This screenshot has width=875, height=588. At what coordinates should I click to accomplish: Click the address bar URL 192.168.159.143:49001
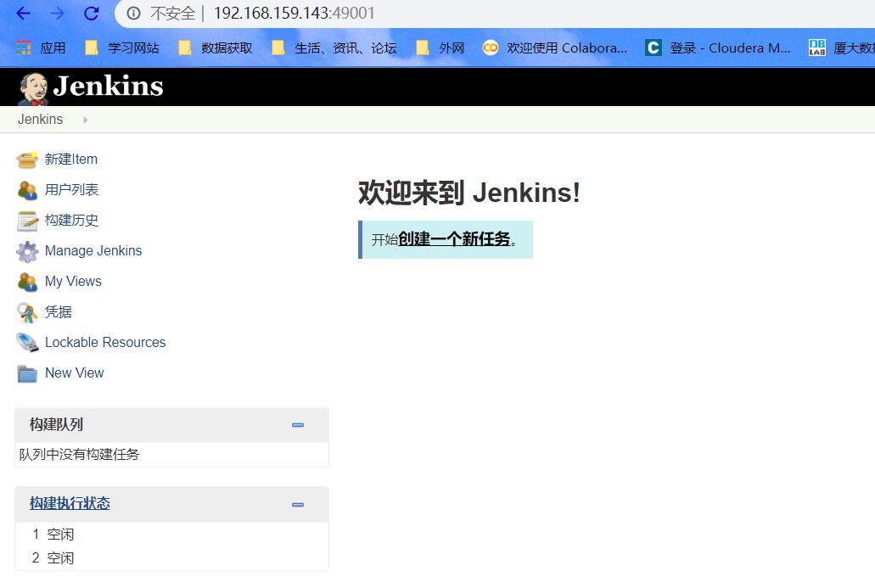tap(294, 13)
